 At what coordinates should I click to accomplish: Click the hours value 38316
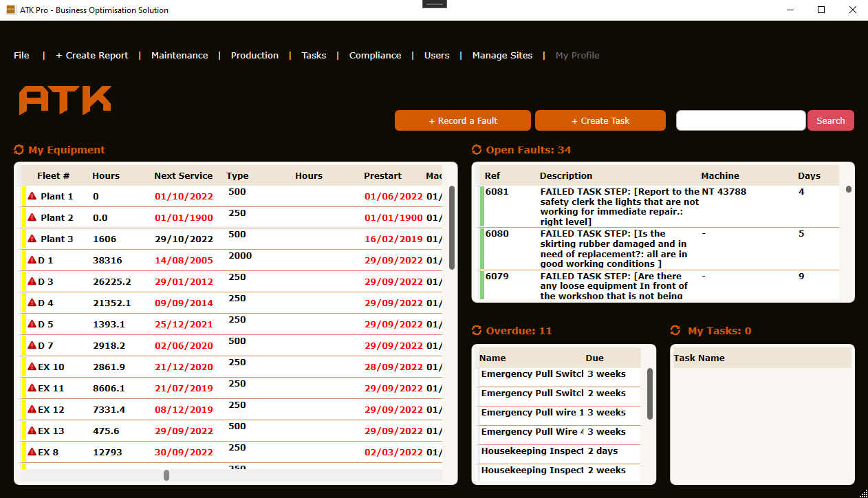pos(107,260)
